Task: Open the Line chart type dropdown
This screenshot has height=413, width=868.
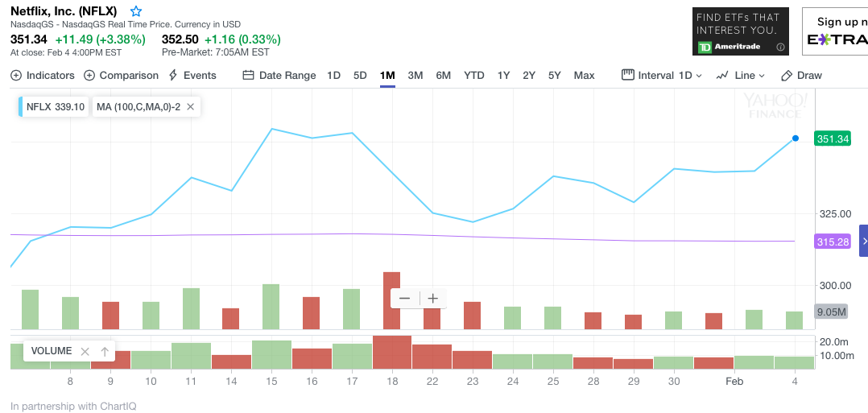Action: click(x=740, y=75)
